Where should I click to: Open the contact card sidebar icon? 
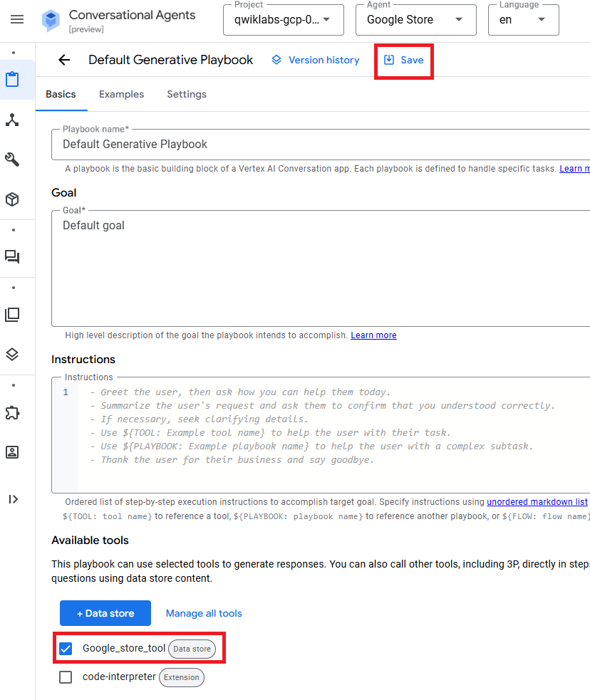[x=12, y=452]
